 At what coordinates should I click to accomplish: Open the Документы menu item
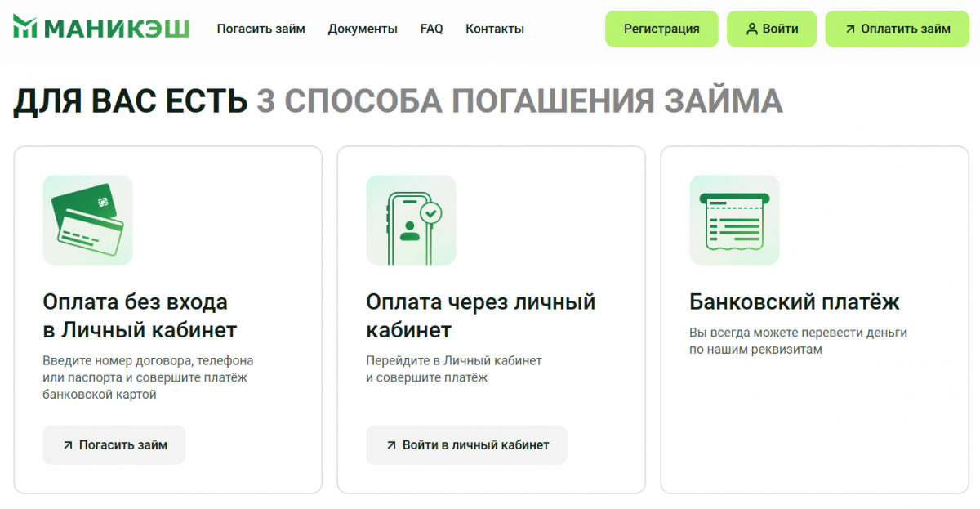363,29
